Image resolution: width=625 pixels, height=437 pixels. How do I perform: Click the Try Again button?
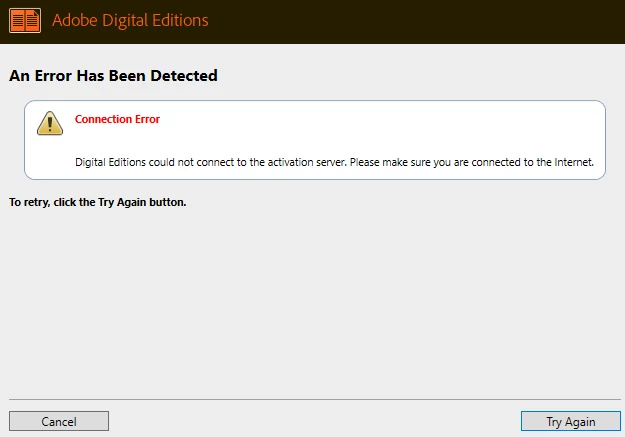click(x=571, y=421)
